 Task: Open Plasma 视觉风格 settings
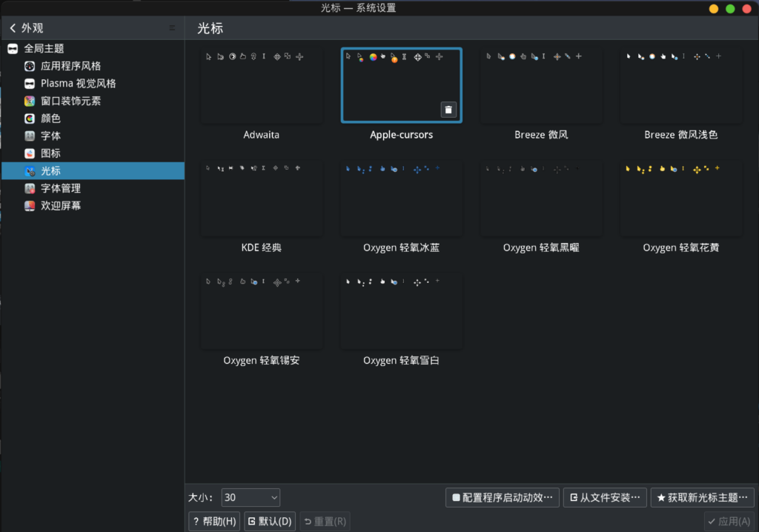92,83
